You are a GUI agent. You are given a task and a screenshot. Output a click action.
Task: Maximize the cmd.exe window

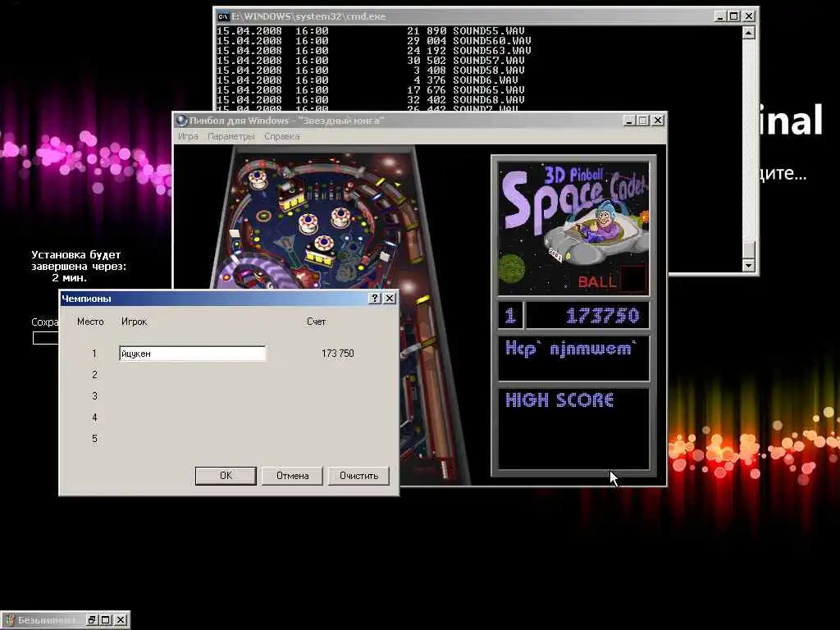(x=734, y=16)
